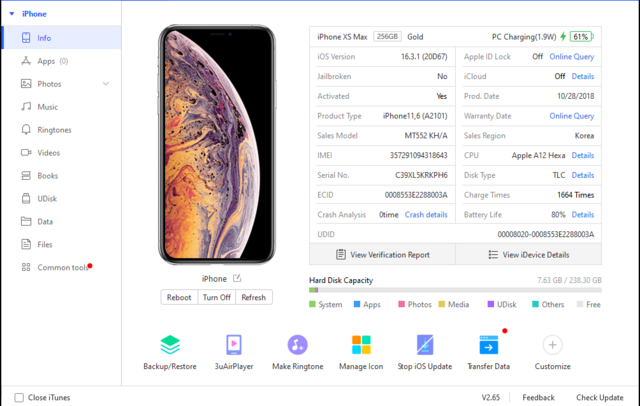Screen dimensions: 640x406
Task: Go to Common tools in sidebar
Action: [61, 267]
